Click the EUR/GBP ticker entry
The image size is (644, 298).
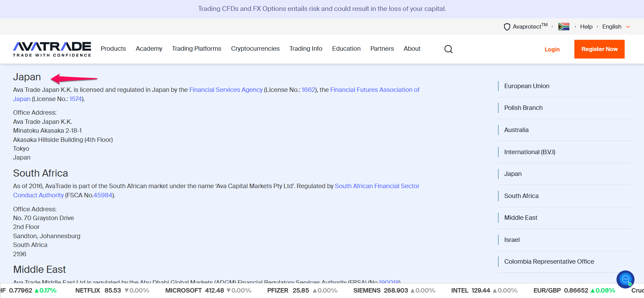574,291
